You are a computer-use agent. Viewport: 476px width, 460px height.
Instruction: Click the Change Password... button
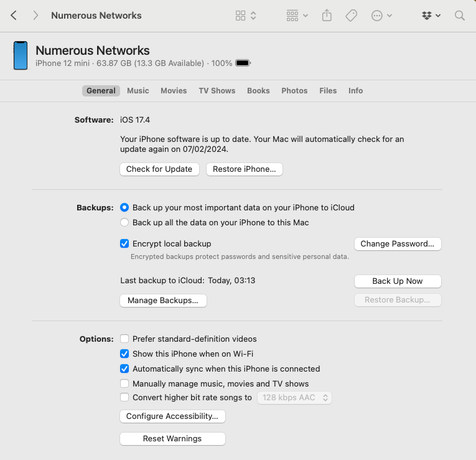[x=398, y=244]
